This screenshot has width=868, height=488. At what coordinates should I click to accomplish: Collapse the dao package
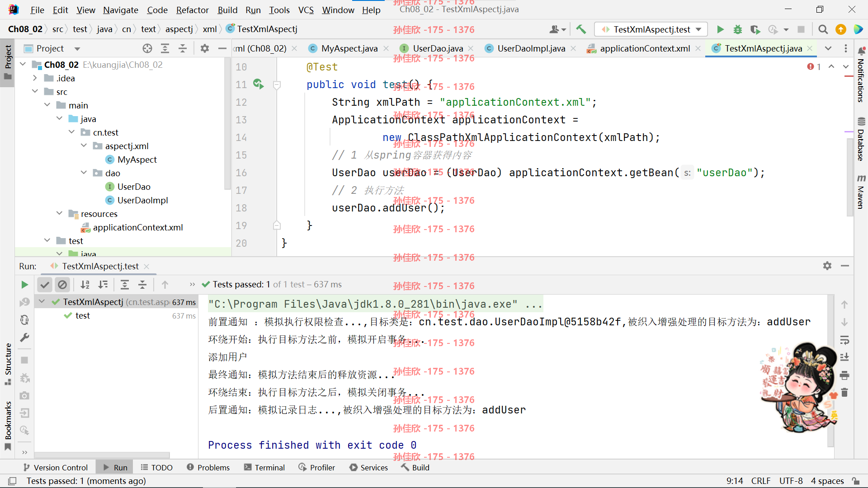coord(84,173)
